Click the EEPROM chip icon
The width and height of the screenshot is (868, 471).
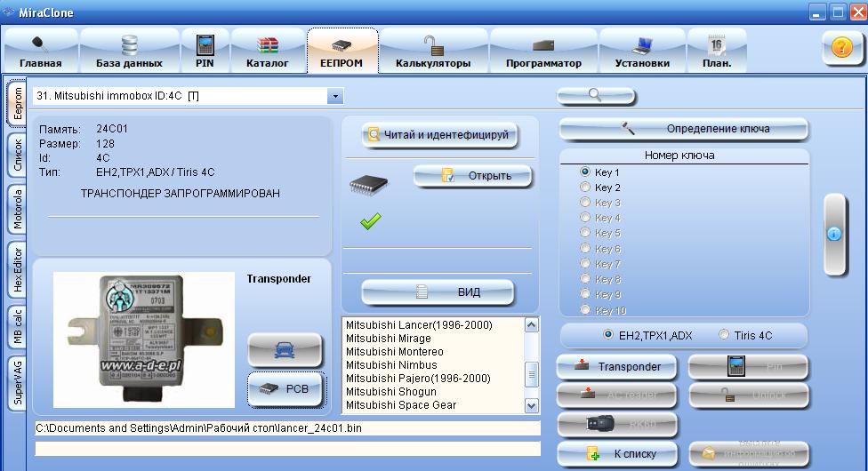[x=369, y=184]
